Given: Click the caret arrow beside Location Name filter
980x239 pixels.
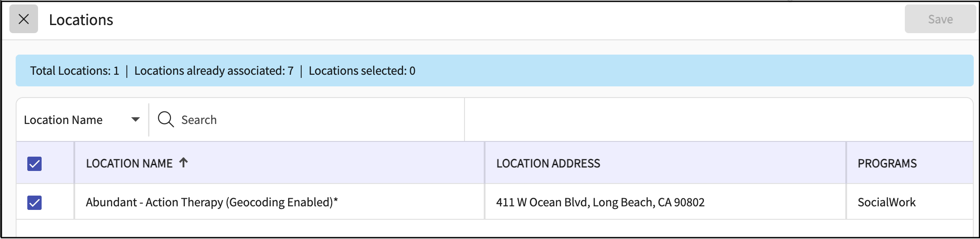Looking at the screenshot, I should [135, 119].
